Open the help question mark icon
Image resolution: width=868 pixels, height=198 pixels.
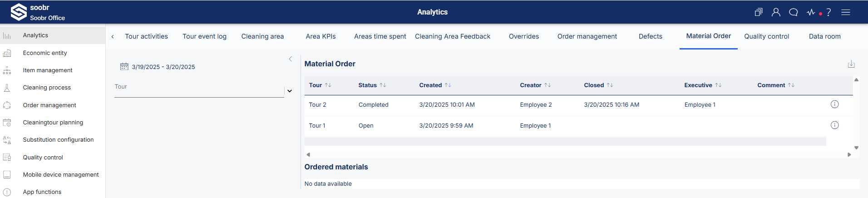tap(829, 12)
